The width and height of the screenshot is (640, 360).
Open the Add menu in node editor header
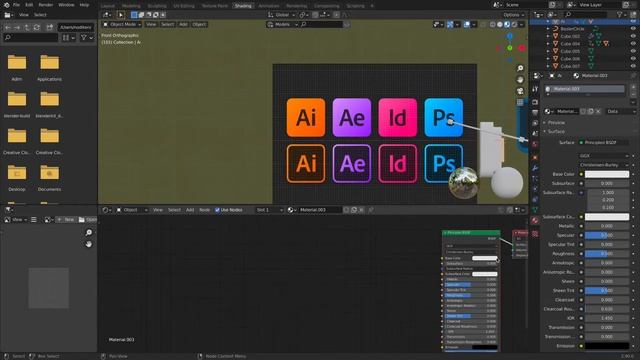click(x=190, y=210)
